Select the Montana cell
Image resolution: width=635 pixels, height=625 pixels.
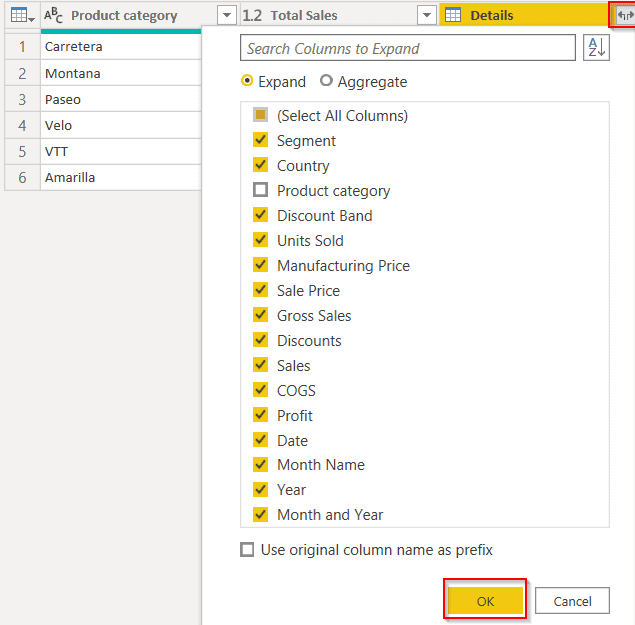[x=121, y=73]
